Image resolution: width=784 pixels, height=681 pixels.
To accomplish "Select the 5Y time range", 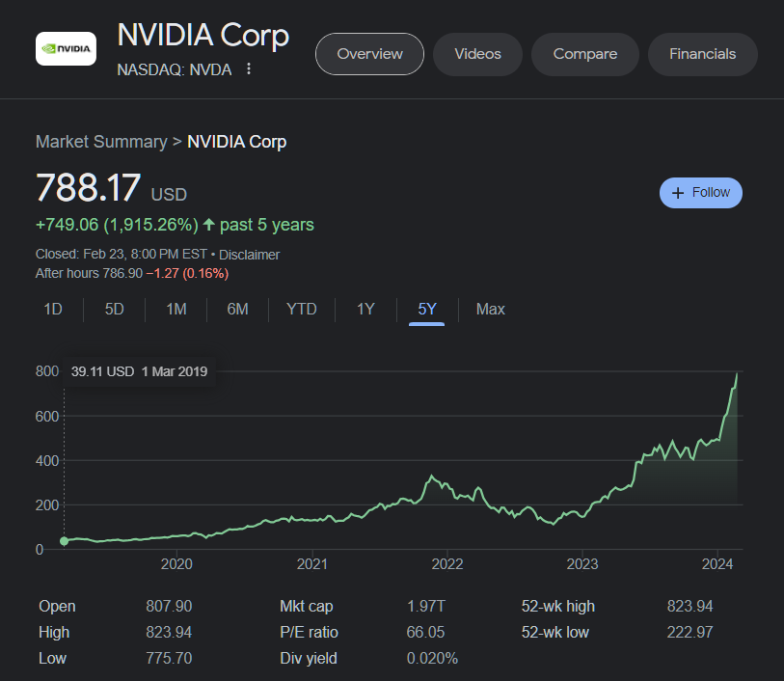I will pyautogui.click(x=427, y=309).
